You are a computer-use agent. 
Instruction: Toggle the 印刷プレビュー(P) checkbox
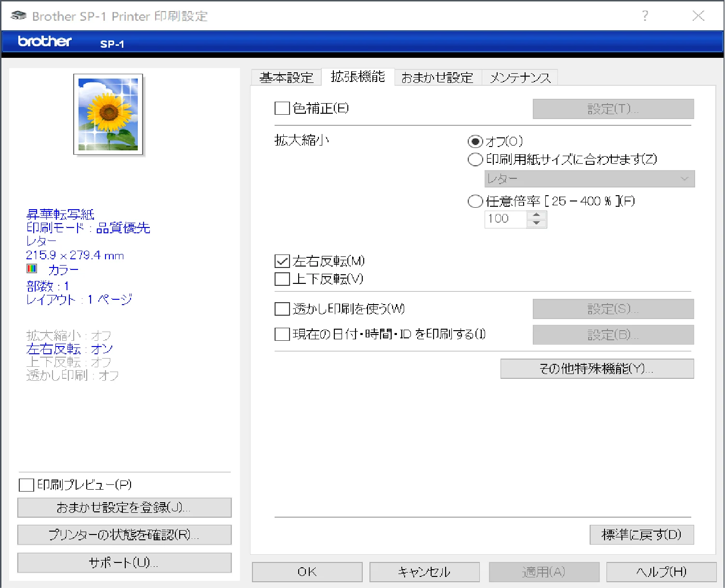click(x=26, y=484)
